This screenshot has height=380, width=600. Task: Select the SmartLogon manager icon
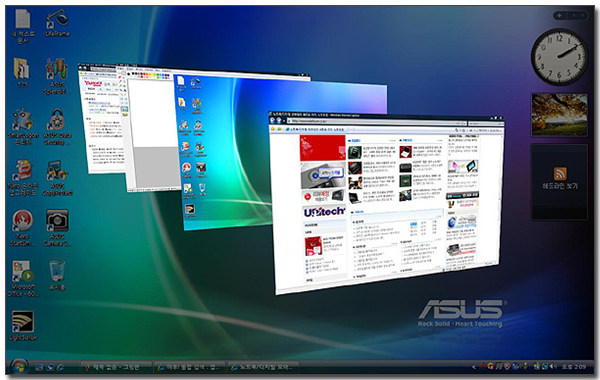coord(23,127)
